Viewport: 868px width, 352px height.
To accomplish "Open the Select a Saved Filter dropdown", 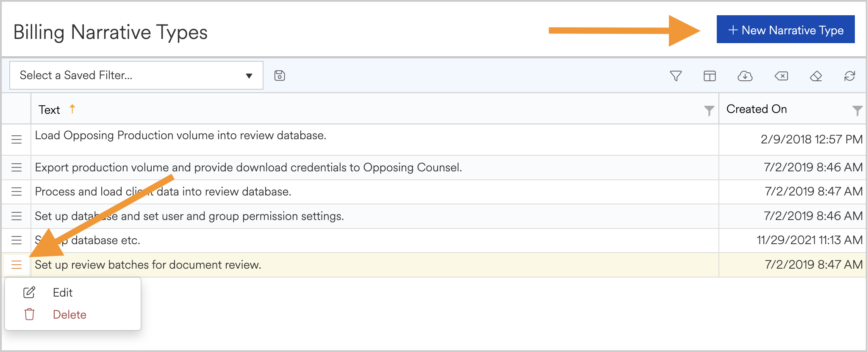I will pyautogui.click(x=136, y=75).
